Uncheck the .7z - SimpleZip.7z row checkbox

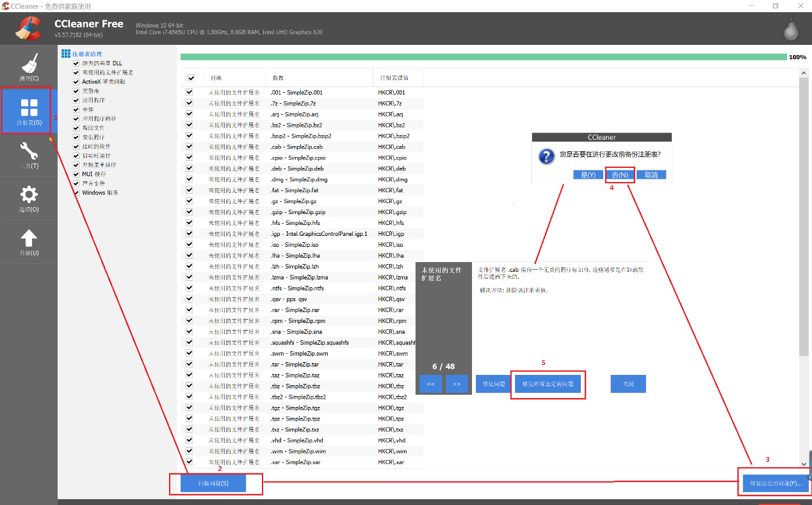coord(190,103)
